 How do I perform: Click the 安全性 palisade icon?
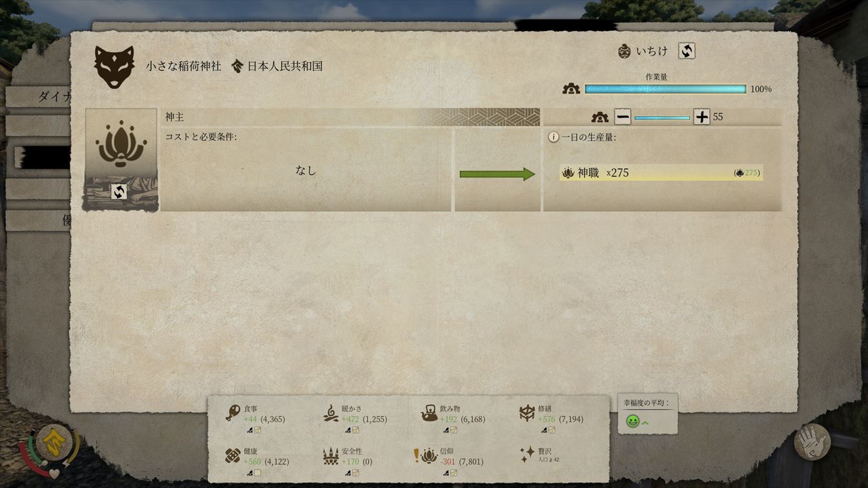click(331, 456)
